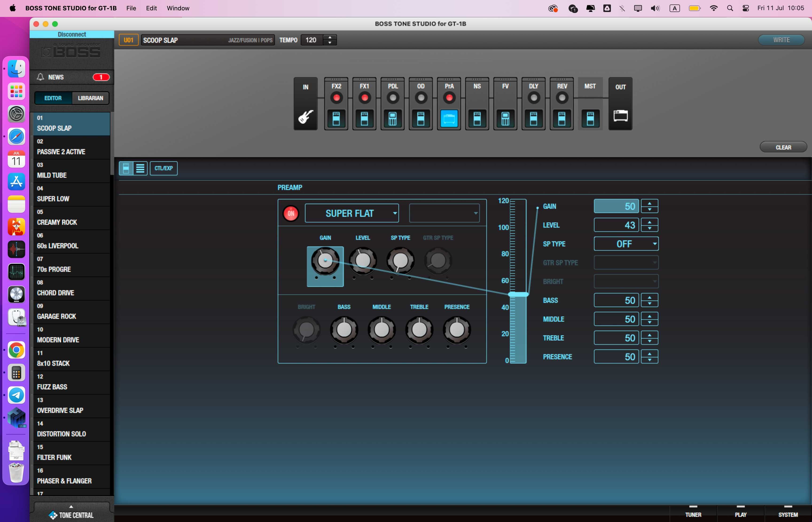Click the WRITE button
The width and height of the screenshot is (812, 522).
(x=781, y=40)
